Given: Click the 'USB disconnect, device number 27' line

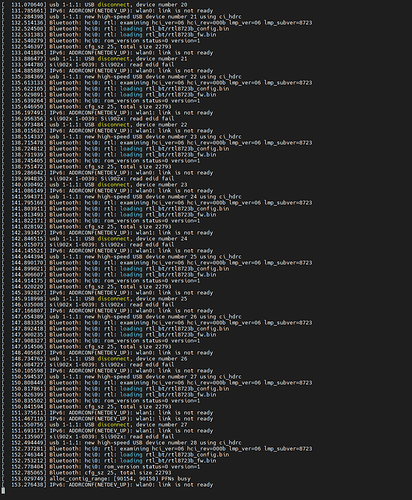Looking at the screenshot, I should pos(94,425).
